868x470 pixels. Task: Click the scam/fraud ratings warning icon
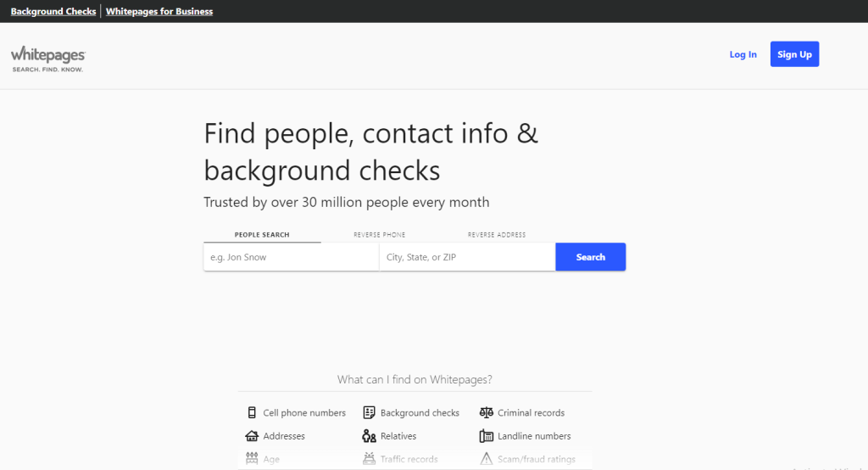[x=486, y=459]
